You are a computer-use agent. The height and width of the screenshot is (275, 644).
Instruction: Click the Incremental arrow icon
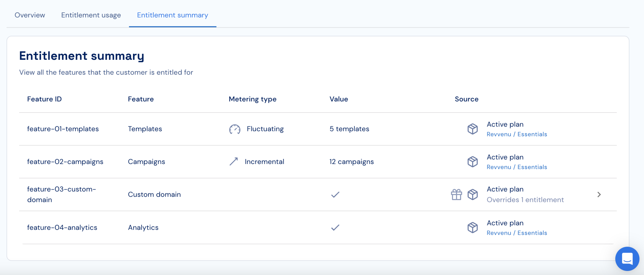(234, 161)
